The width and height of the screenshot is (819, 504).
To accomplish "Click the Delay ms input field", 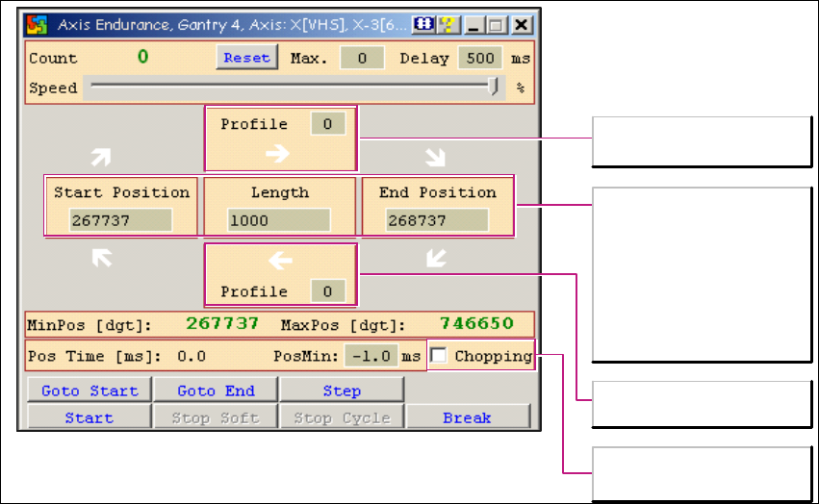I will pos(480,58).
